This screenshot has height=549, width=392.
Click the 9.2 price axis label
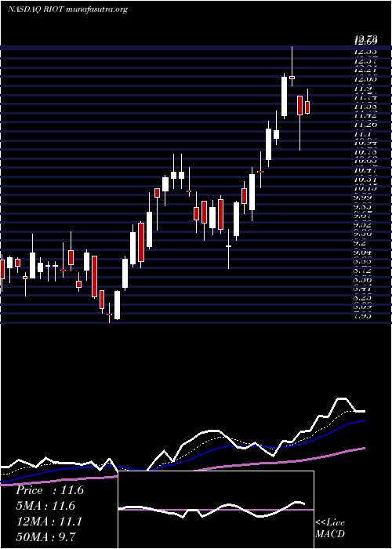[361, 242]
